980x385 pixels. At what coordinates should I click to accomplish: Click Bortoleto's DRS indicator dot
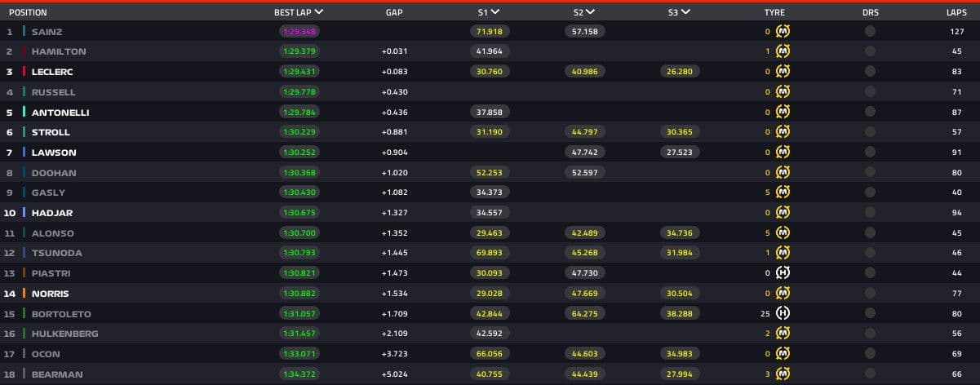(870, 313)
